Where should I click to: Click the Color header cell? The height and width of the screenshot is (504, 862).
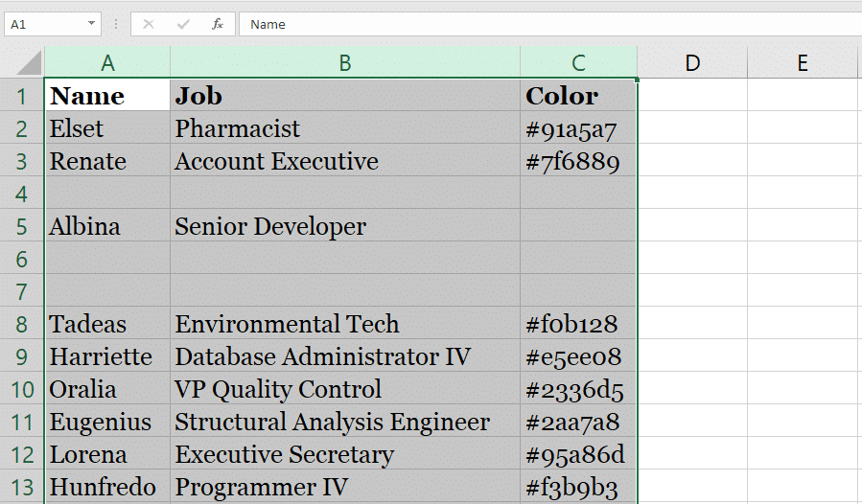click(578, 96)
